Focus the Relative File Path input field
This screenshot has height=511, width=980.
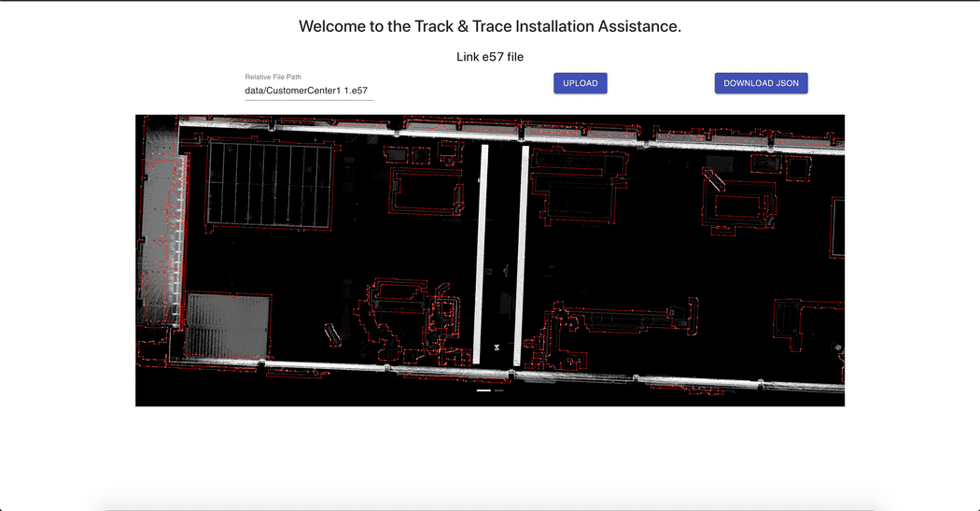pyautogui.click(x=308, y=91)
